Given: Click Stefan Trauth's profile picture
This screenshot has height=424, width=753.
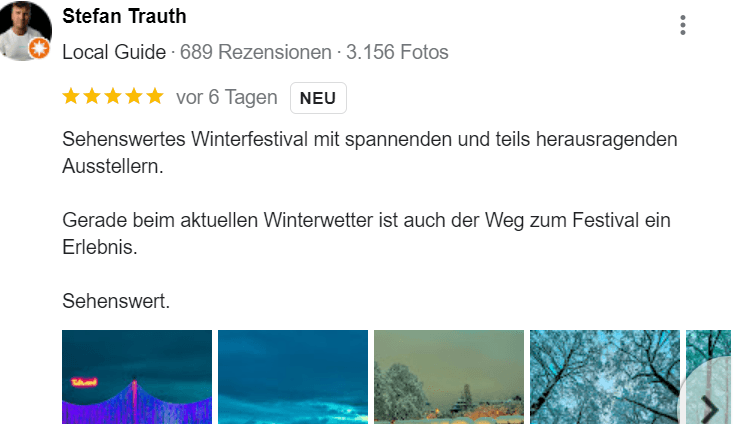Looking at the screenshot, I should (25, 30).
